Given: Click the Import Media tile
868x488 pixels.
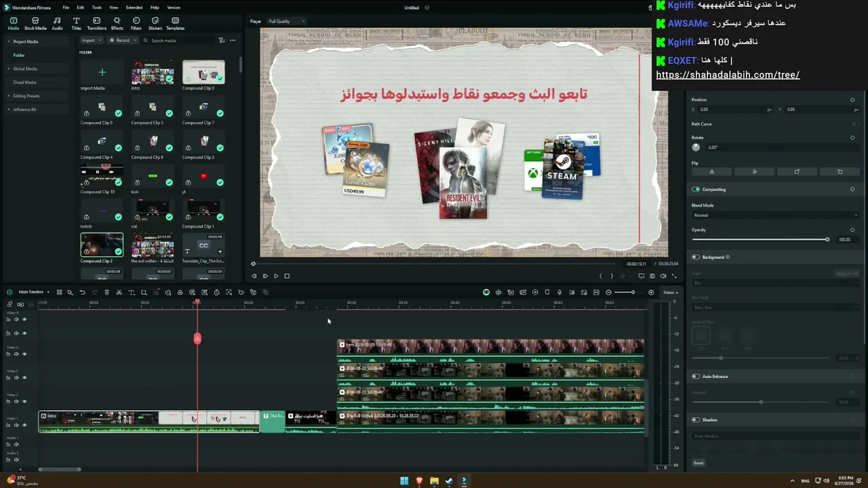Looking at the screenshot, I should pyautogui.click(x=102, y=73).
